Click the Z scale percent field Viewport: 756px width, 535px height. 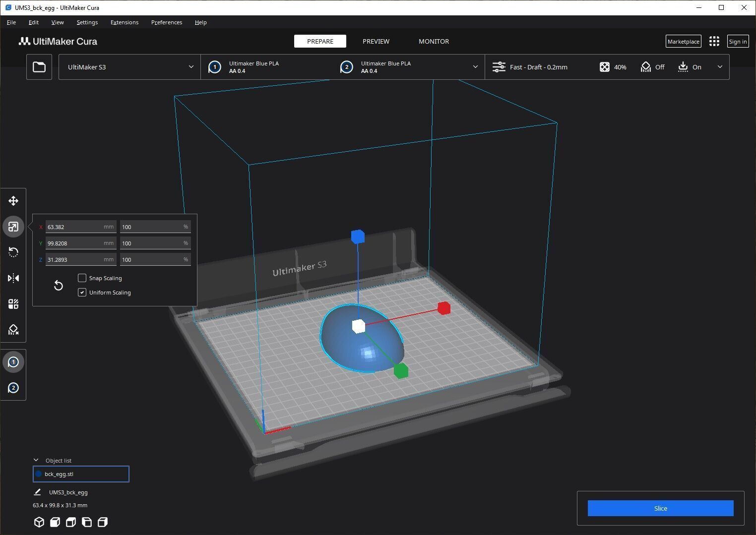[x=155, y=259]
